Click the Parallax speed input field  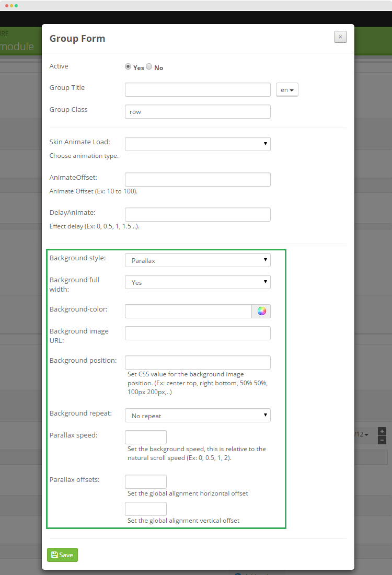click(x=146, y=437)
